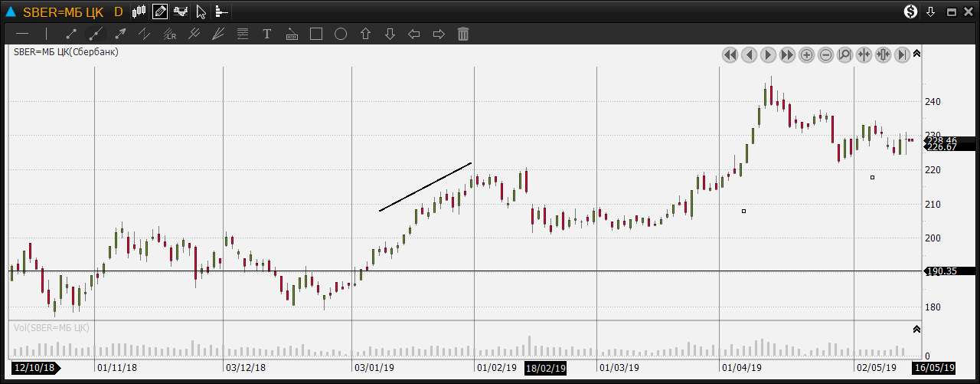This screenshot has width=980, height=384.
Task: Pick the ellipse drawing tool
Action: [x=341, y=34]
